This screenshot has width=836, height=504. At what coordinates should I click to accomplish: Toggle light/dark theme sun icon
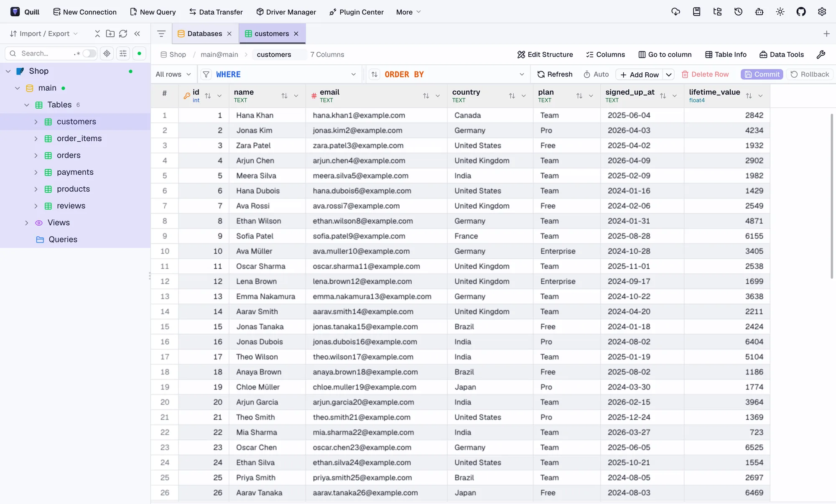tap(780, 12)
